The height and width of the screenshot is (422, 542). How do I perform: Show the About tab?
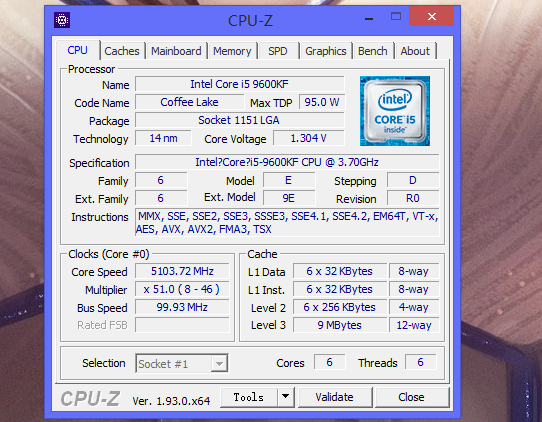click(x=415, y=51)
